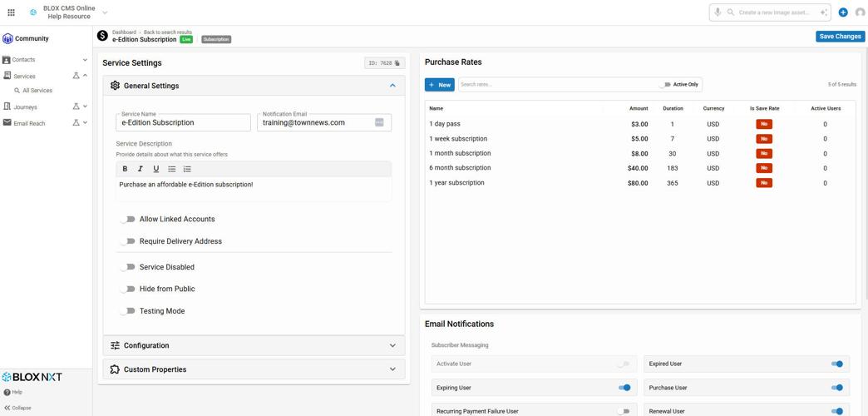This screenshot has height=416, width=868.
Task: Click the Save Changes button
Action: (840, 37)
